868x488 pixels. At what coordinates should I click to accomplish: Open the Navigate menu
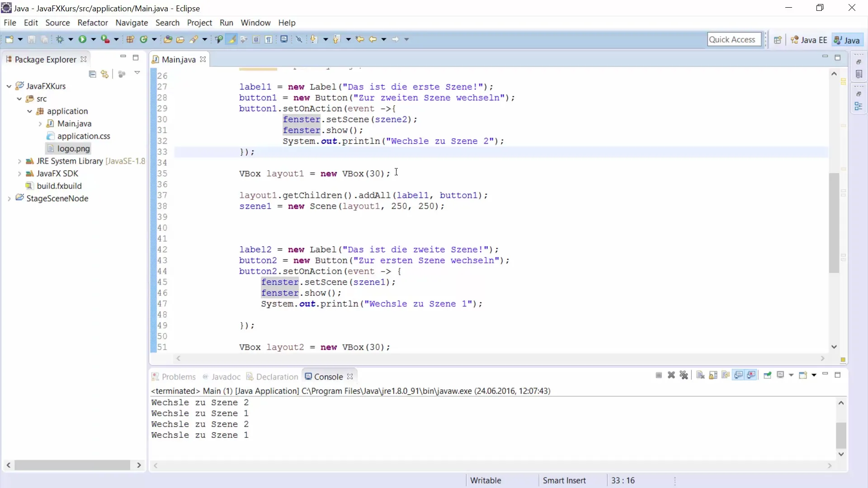point(132,23)
